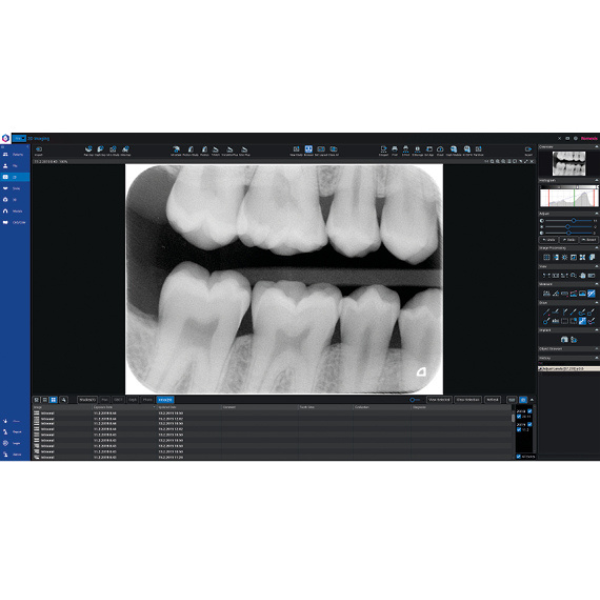Click the E-mail icon in the toolbar

pyautogui.click(x=407, y=150)
